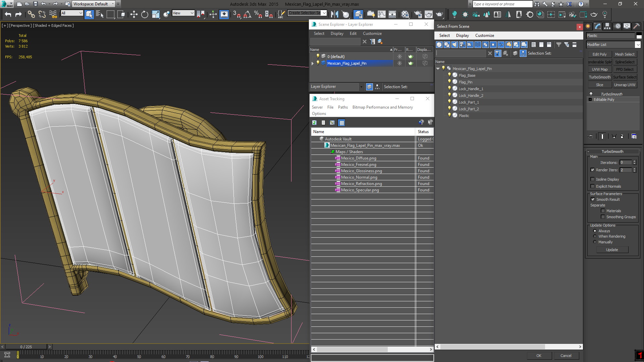
Task: Choose the Select and Rotate tool
Action: click(145, 14)
